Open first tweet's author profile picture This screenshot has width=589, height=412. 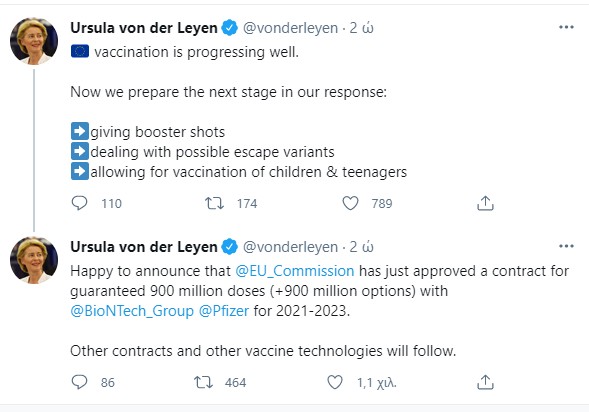pyautogui.click(x=34, y=41)
